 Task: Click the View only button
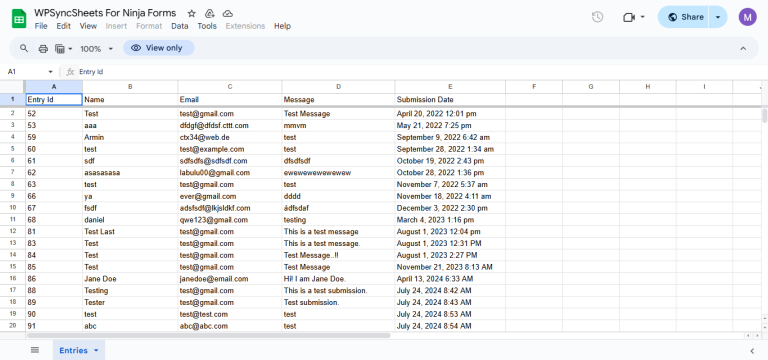click(x=158, y=48)
